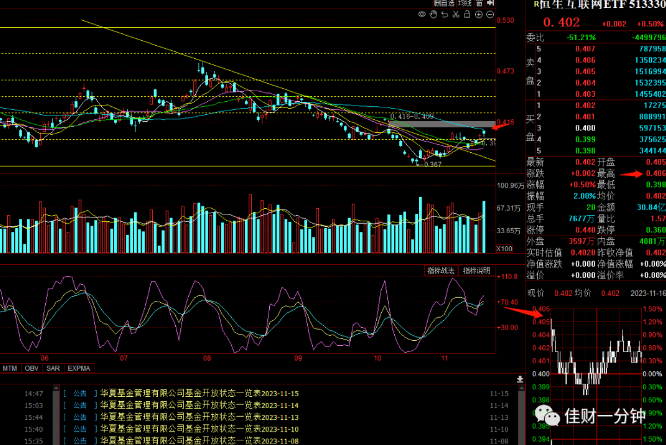
Task: Toggle the eye visibility icon above chart
Action: click(x=422, y=14)
